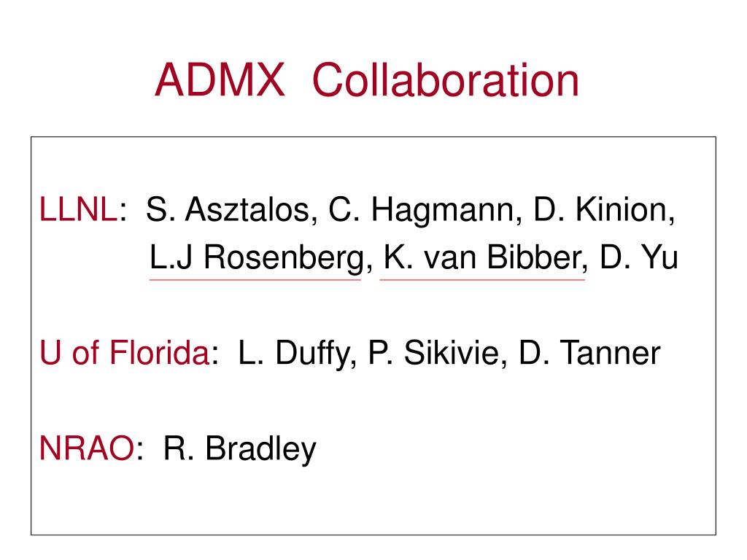Click the word Collaboration in the title

tap(446, 80)
